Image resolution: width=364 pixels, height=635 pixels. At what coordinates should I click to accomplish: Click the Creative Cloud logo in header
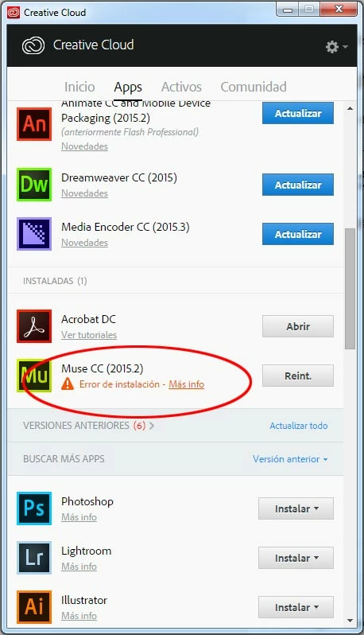pyautogui.click(x=33, y=45)
